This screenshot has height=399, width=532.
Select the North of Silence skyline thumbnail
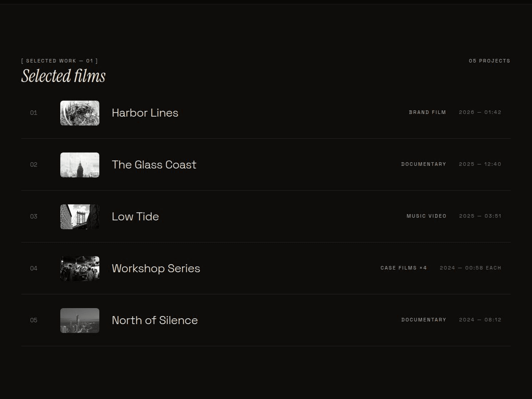80,321
